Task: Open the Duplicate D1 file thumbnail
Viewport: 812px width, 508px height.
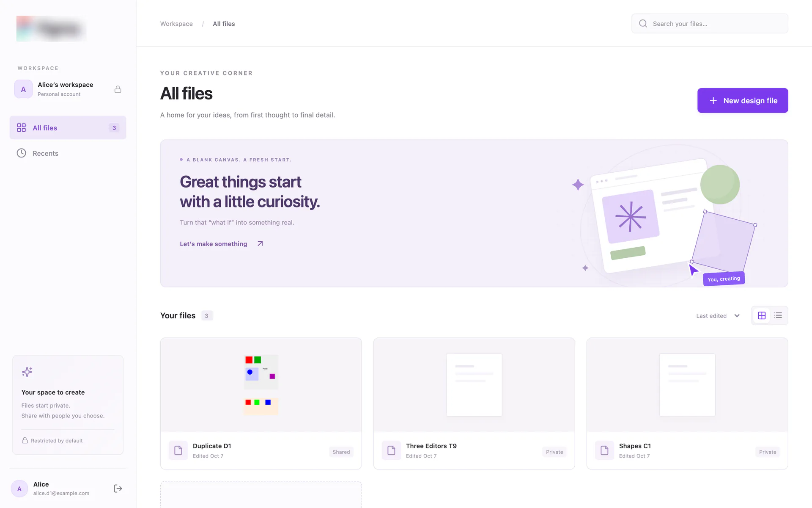Action: coord(261,385)
